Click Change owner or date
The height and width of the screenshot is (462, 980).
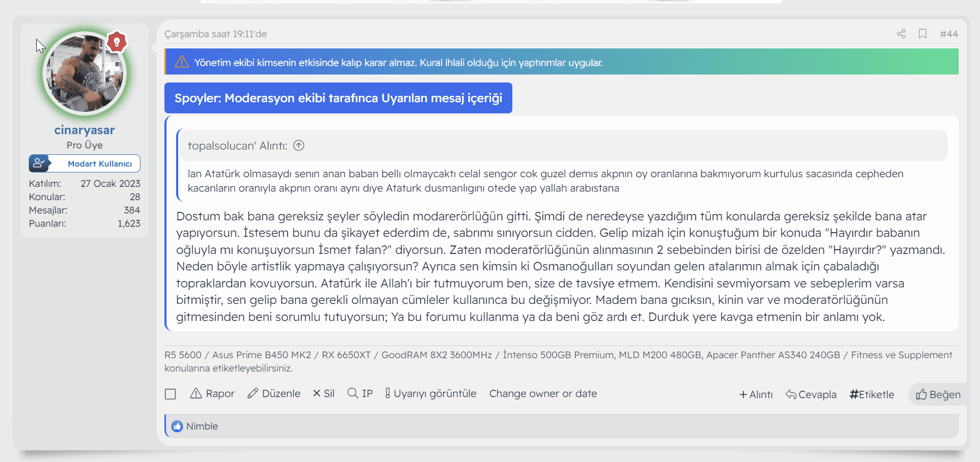coord(543,394)
